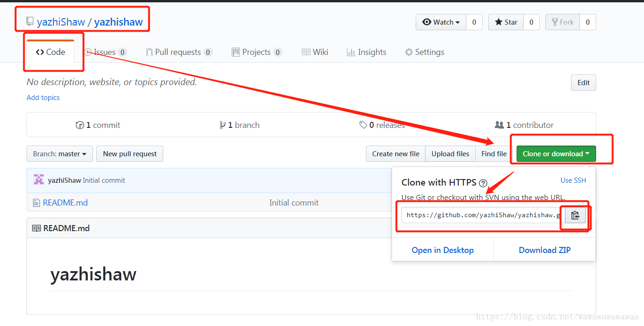Open the Settings tab
This screenshot has width=644, height=326.
click(x=424, y=52)
